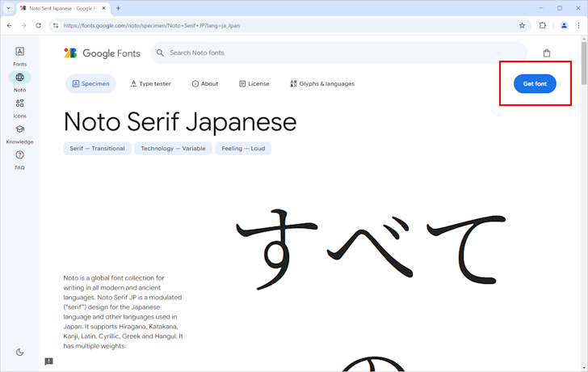Open the browser extensions puzzle icon

tap(543, 26)
